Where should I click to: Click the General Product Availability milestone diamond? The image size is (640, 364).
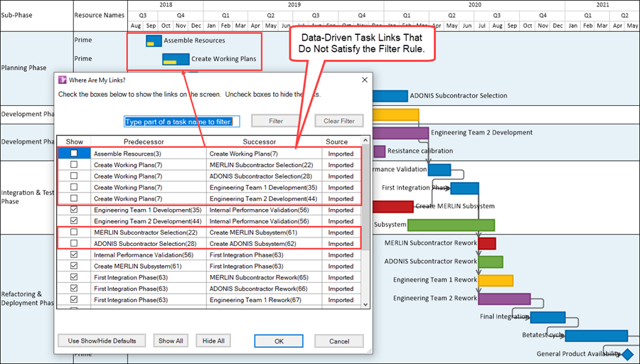point(627,354)
